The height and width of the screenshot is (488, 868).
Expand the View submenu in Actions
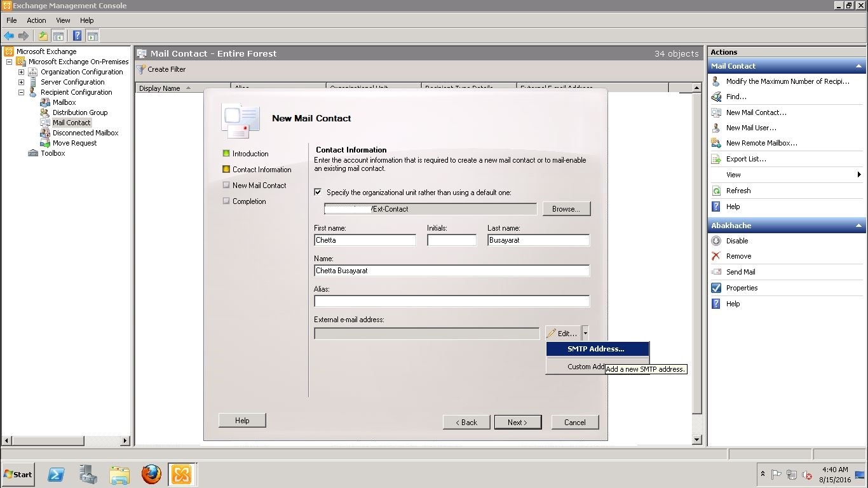tap(859, 175)
